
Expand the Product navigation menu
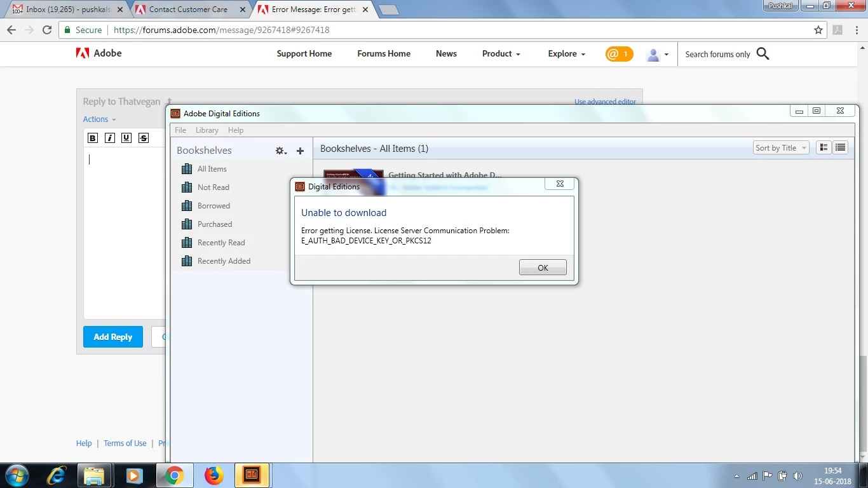pos(501,54)
